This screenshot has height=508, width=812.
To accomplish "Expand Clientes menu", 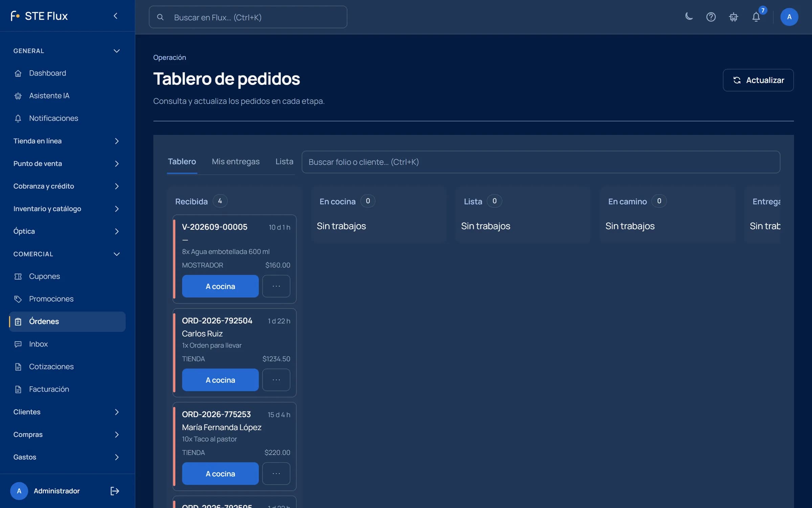I will pyautogui.click(x=67, y=412).
